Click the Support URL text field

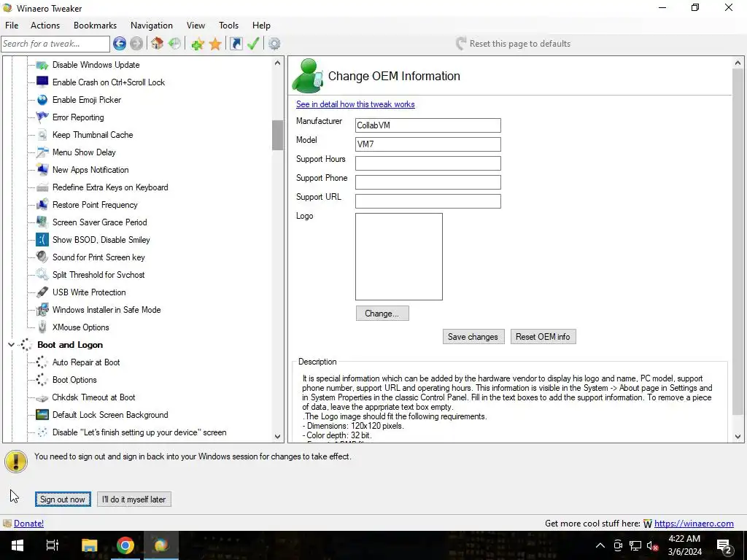click(x=427, y=201)
